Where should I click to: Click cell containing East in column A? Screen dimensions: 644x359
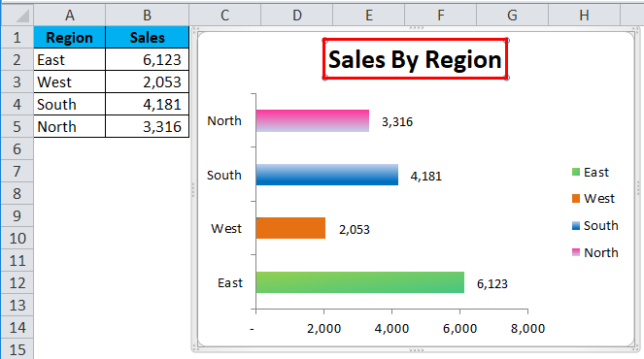tap(69, 59)
